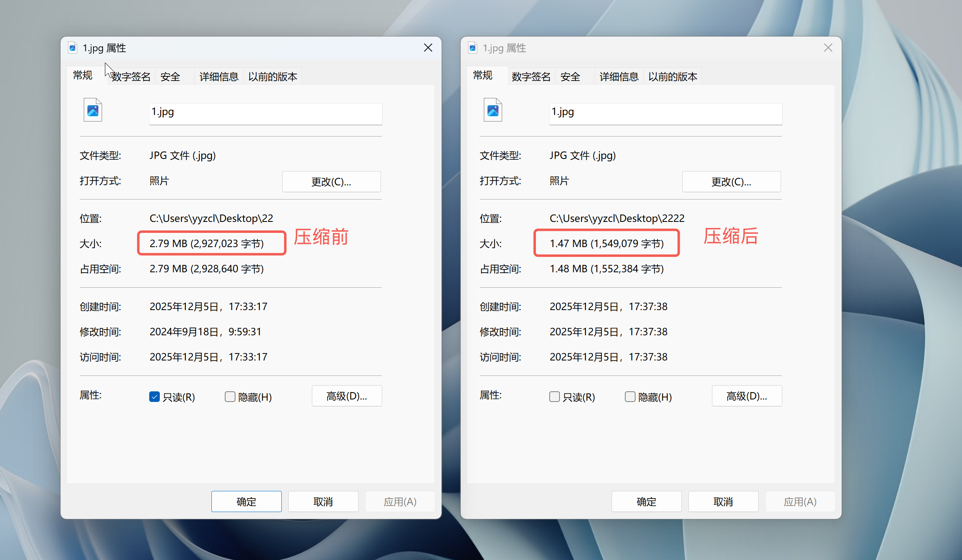Switch to 安全 tab in right dialog
The width and height of the screenshot is (962, 560).
click(x=570, y=77)
